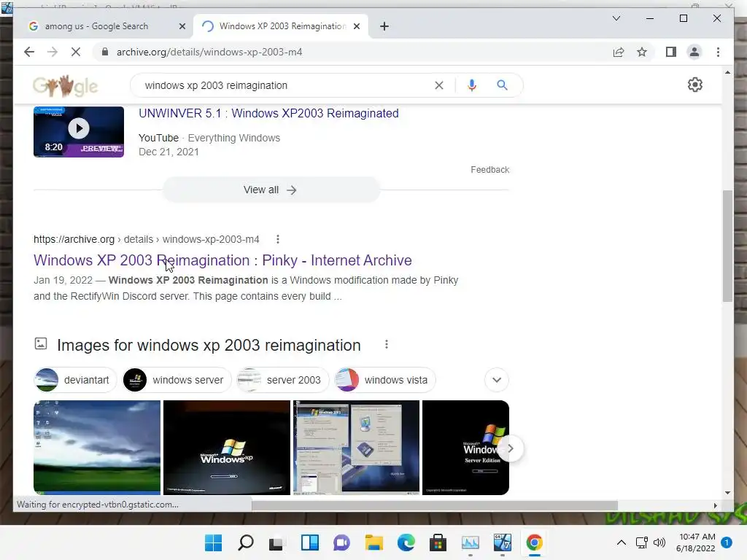Open Task View on taskbar

click(x=276, y=543)
